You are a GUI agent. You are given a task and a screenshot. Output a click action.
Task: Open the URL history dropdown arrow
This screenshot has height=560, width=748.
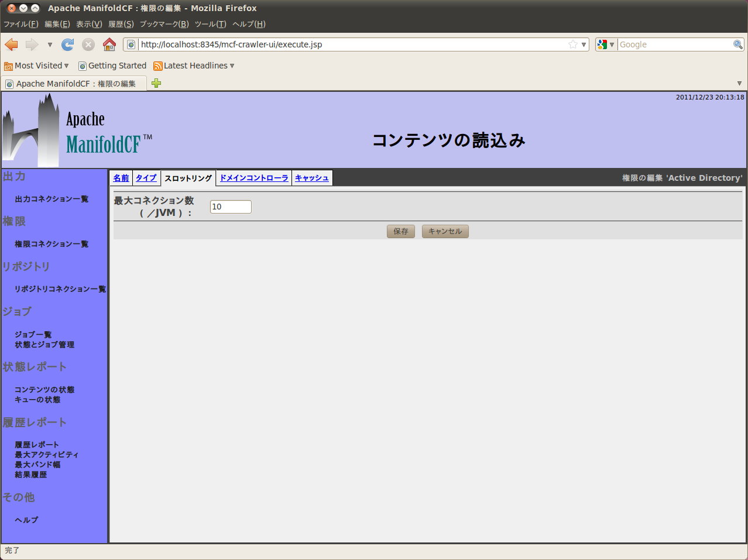coord(584,44)
